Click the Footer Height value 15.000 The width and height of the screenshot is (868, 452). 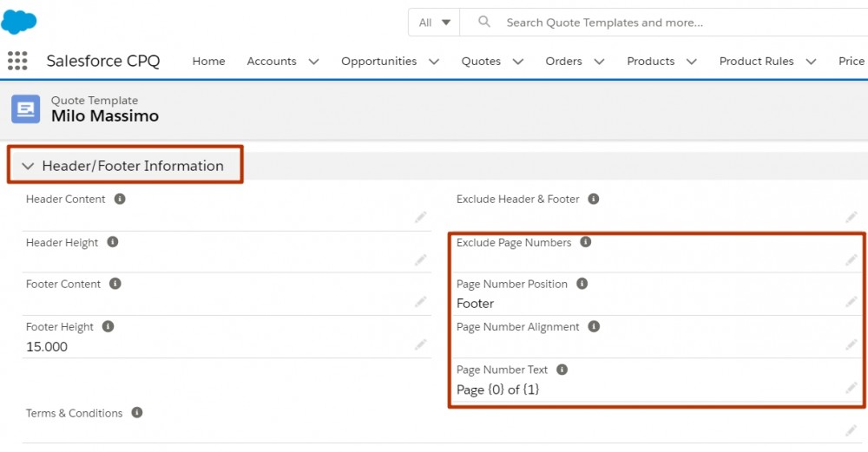pyautogui.click(x=47, y=347)
